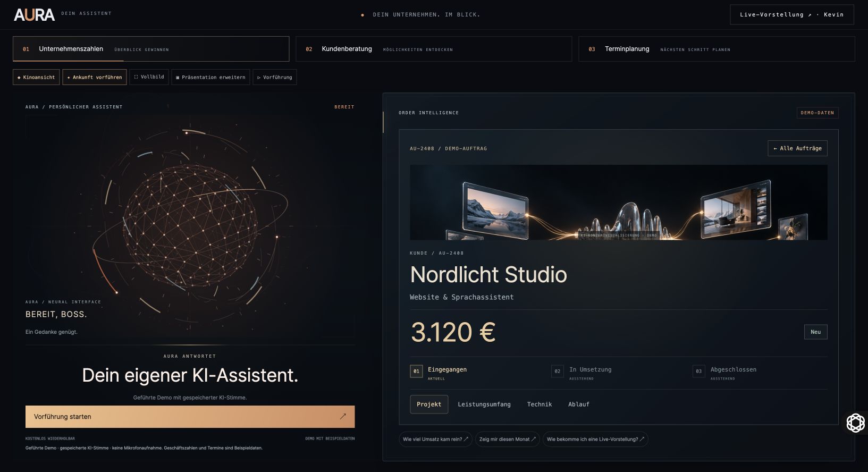868x472 pixels.
Task: Expand Präsentation erweitern
Action: pos(210,77)
